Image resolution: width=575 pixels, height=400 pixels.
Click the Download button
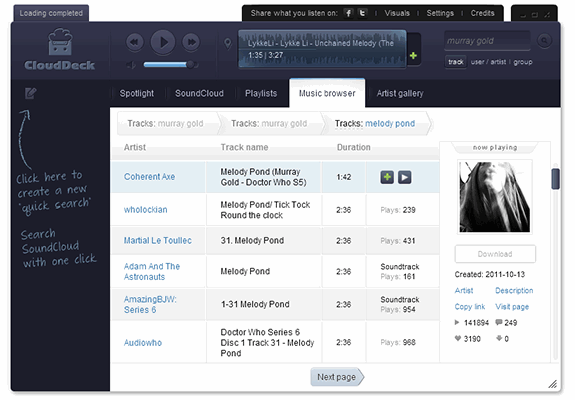point(495,254)
